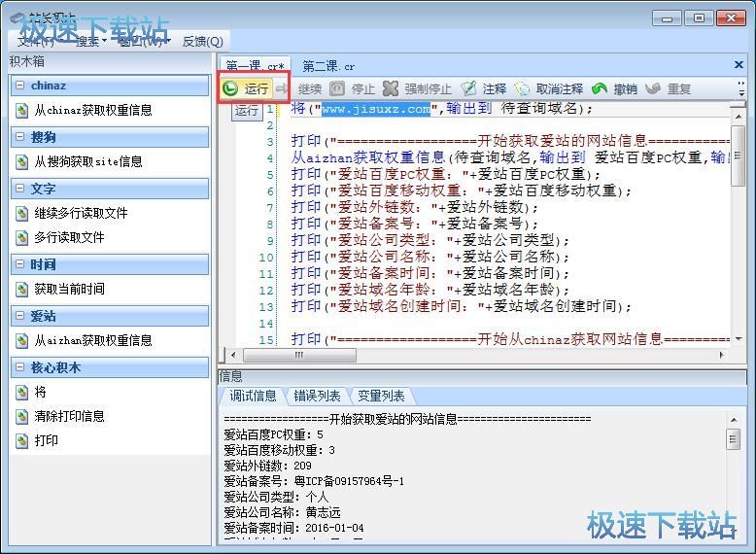Click output panel scrollbar up arrow
The width and height of the screenshot is (756, 554).
[x=734, y=420]
